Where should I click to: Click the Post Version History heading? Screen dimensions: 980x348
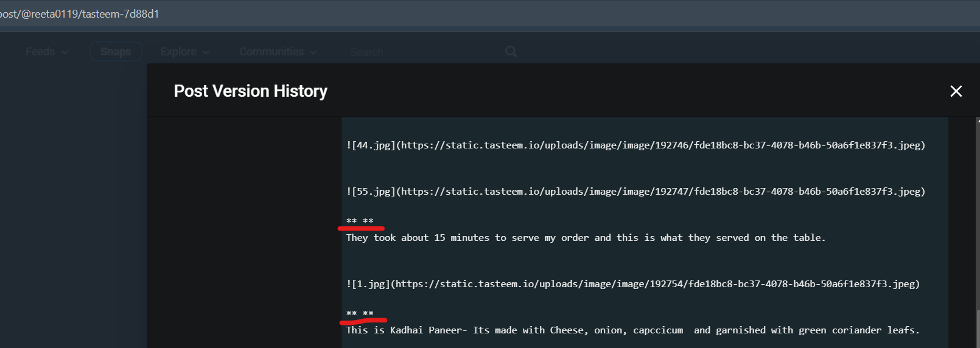[x=250, y=91]
